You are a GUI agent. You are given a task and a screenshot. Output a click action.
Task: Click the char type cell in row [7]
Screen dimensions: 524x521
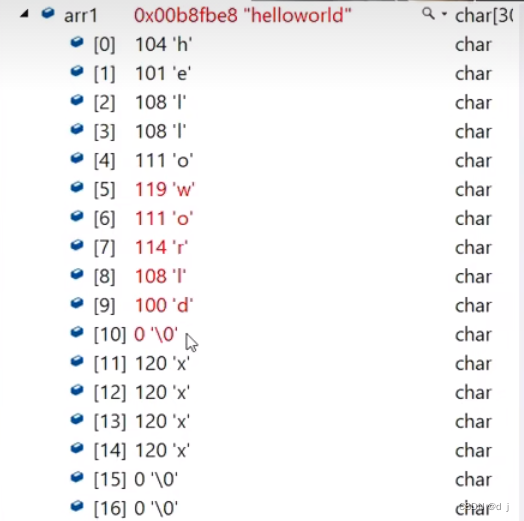click(x=473, y=248)
